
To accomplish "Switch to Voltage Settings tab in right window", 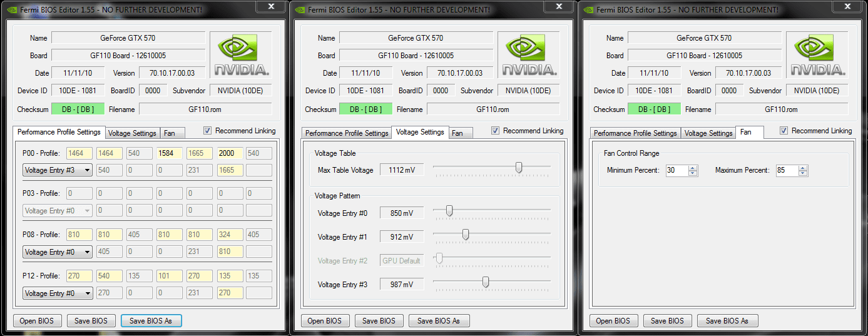I will [x=708, y=133].
